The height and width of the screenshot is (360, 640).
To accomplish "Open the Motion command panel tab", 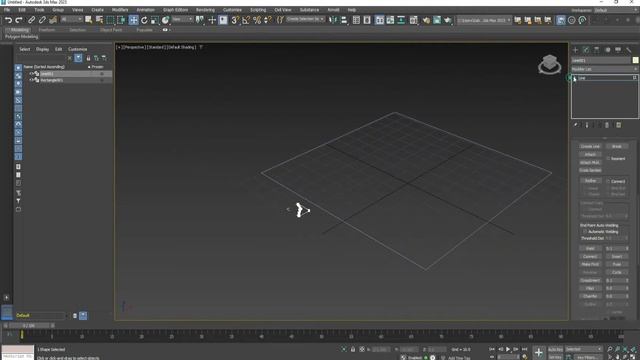I will tap(607, 50).
